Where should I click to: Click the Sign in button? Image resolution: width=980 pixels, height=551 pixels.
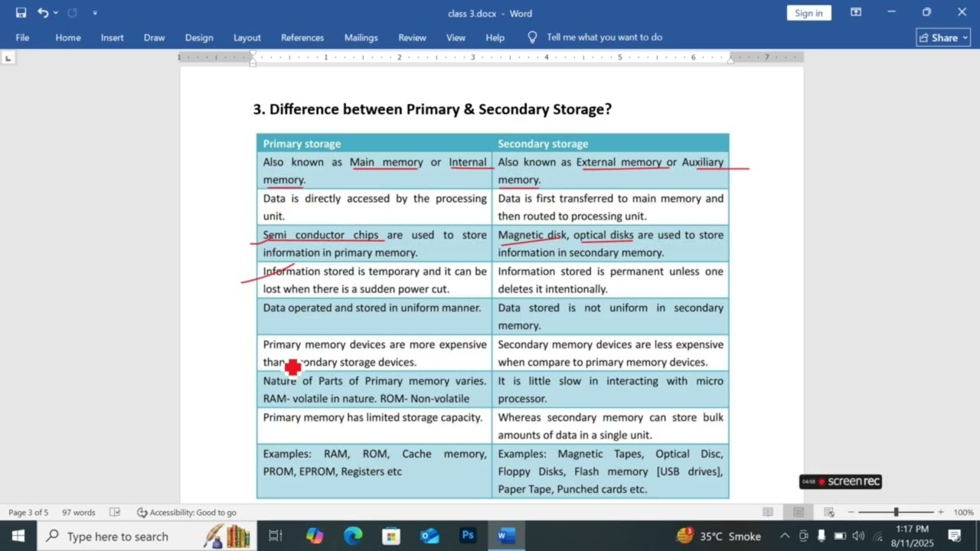(808, 13)
